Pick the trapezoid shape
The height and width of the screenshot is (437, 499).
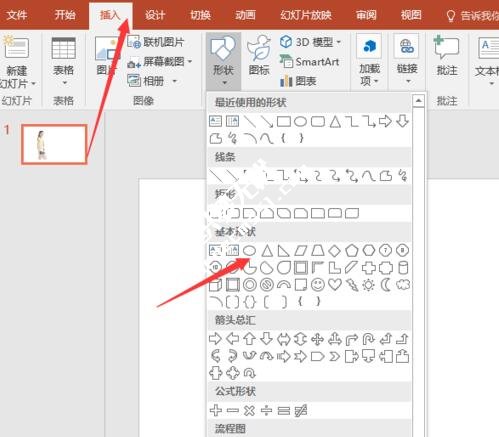coord(318,251)
